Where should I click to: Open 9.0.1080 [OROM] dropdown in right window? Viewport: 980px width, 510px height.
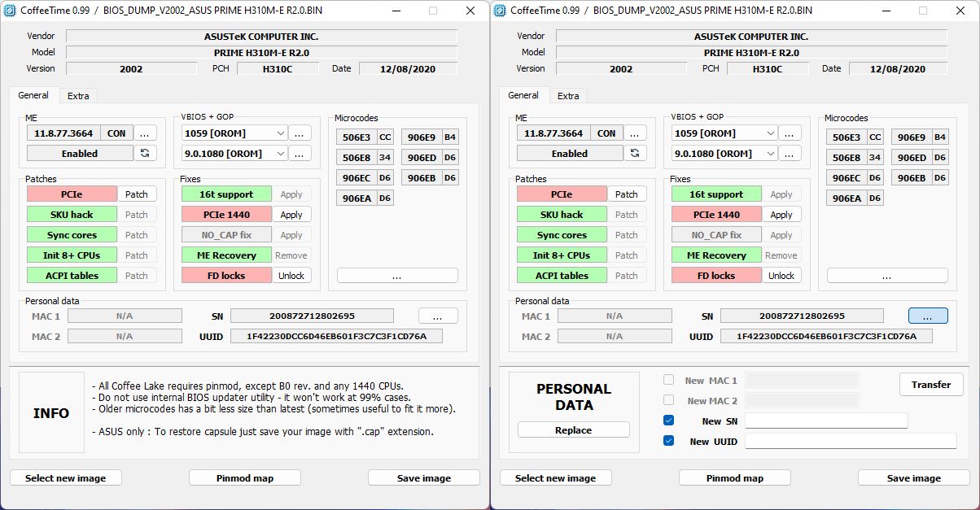(x=724, y=153)
